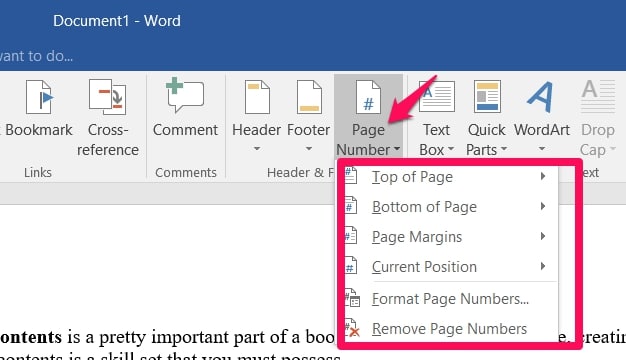Click the Bottom of Page menu icon
This screenshot has width=626, height=360.
coord(351,206)
